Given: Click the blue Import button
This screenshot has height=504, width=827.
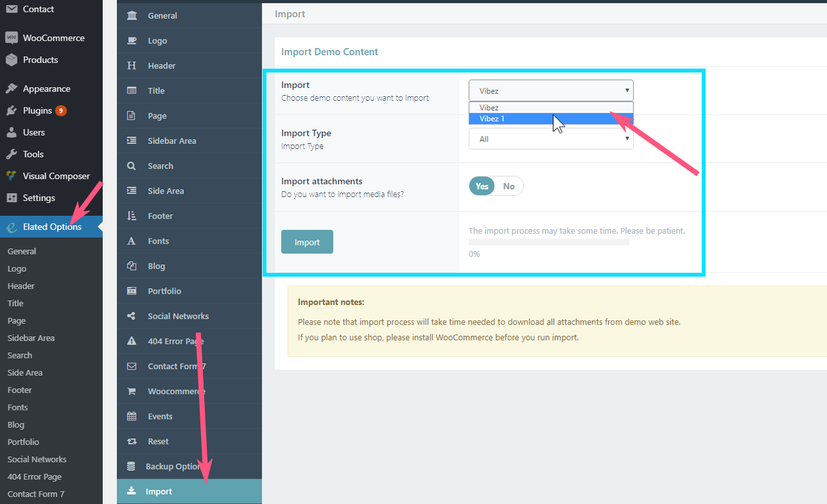Looking at the screenshot, I should (307, 242).
